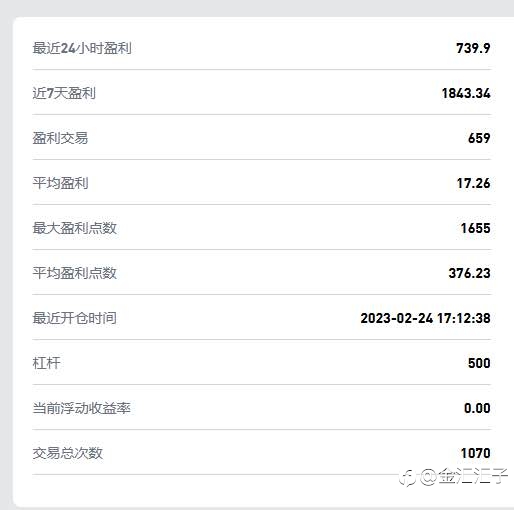Click the 金汇汇子 watermark icon
Image resolution: width=514 pixels, height=510 pixels.
click(x=407, y=478)
